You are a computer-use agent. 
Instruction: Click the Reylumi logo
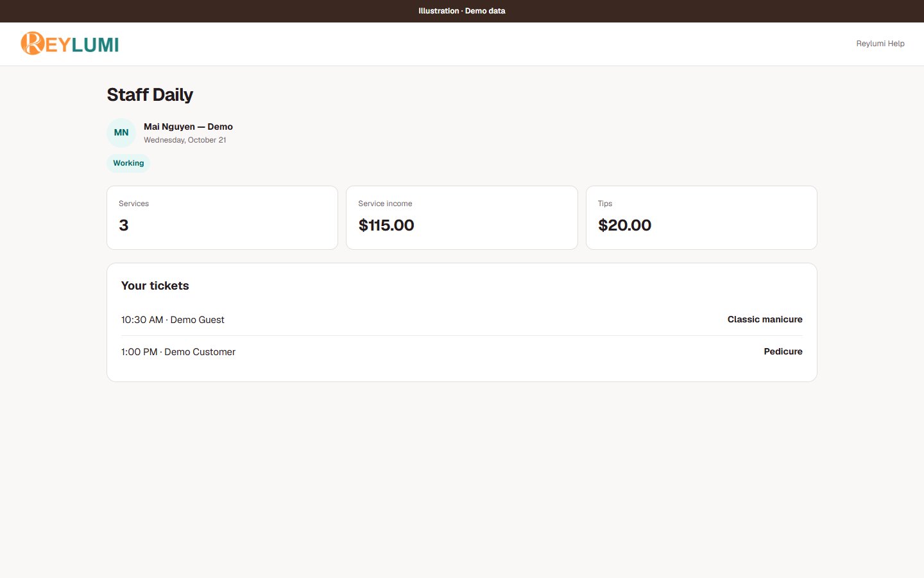coord(70,44)
